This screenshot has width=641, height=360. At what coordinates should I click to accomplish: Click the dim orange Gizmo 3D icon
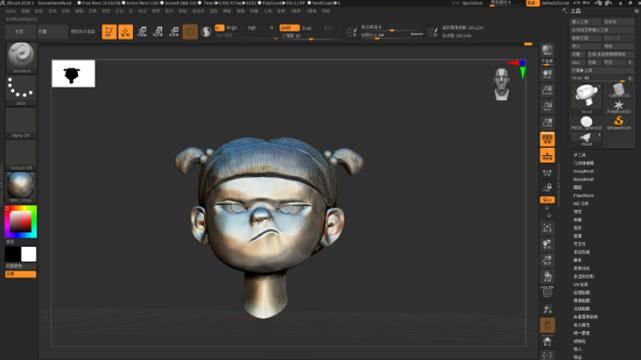(x=190, y=31)
